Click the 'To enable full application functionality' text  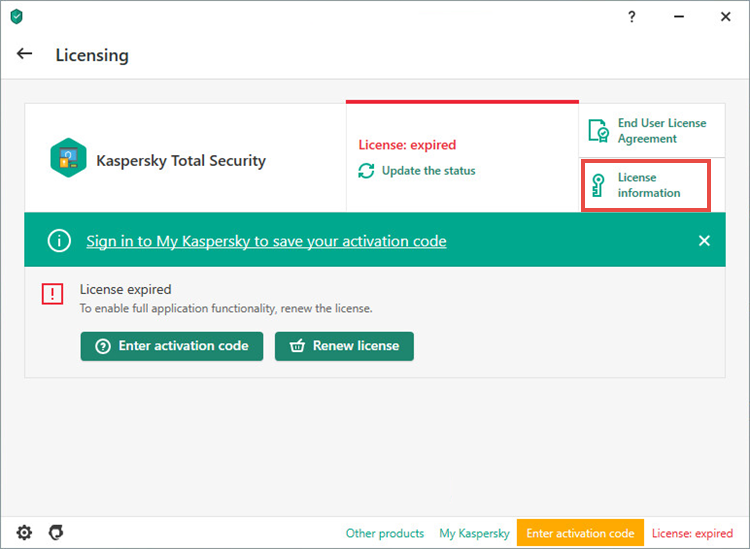pos(226,308)
